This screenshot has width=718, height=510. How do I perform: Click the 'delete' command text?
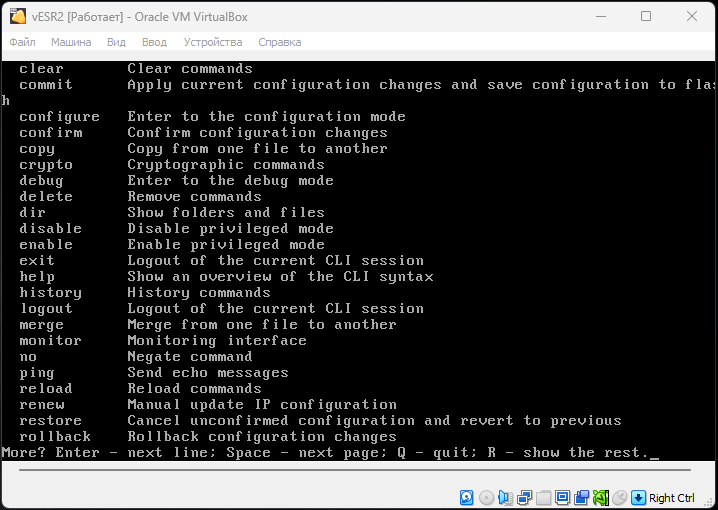[46, 197]
